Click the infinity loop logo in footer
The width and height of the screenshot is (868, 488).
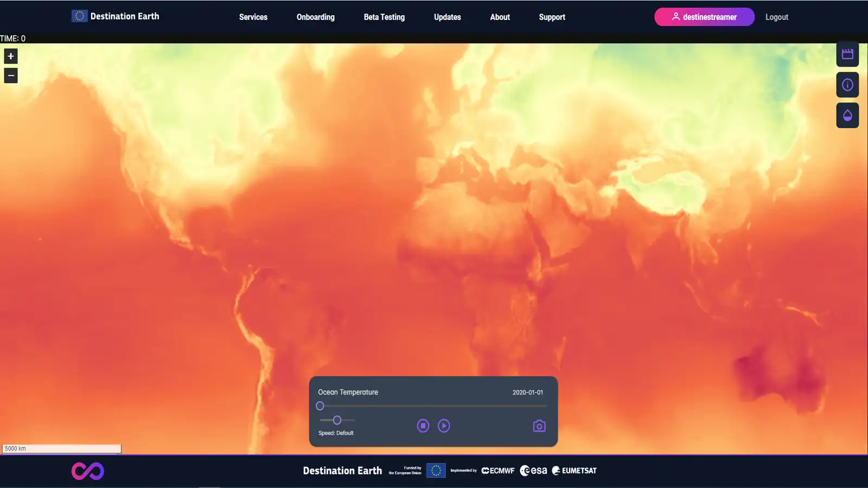pos(88,471)
